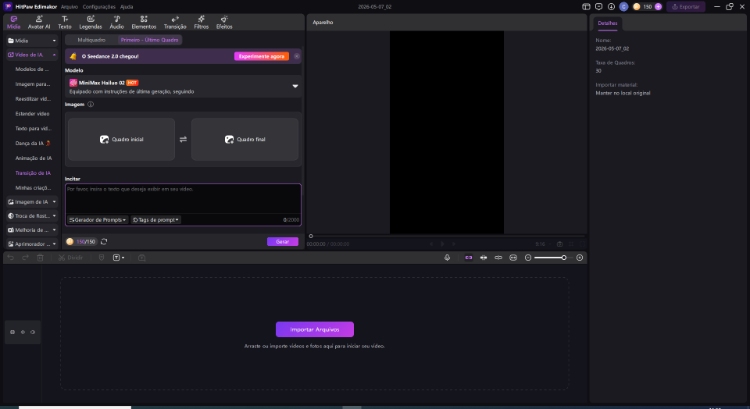Click the Importar Arquivos button
Screen dimensions: 750x409
click(315, 330)
